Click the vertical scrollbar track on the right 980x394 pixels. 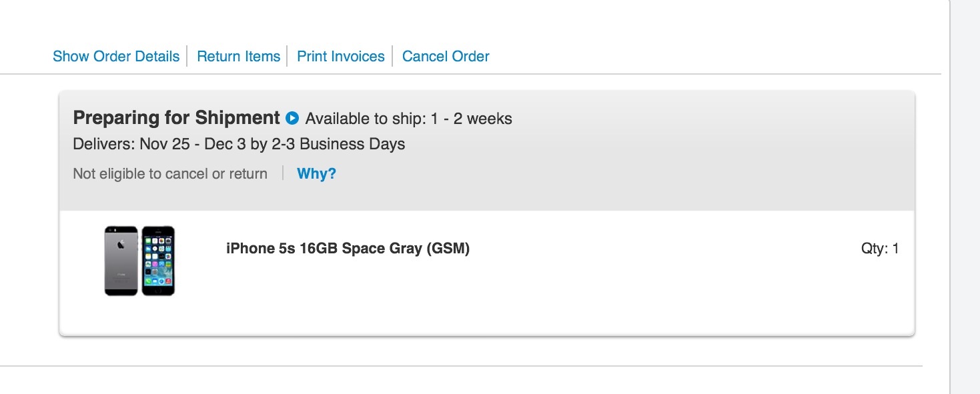tap(965, 197)
